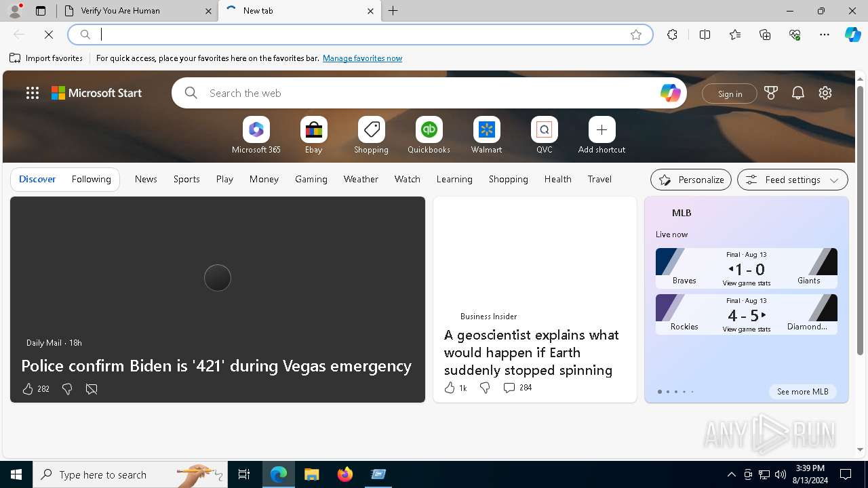Like the Biden Vegas story
This screenshot has width=868, height=488.
[28, 389]
